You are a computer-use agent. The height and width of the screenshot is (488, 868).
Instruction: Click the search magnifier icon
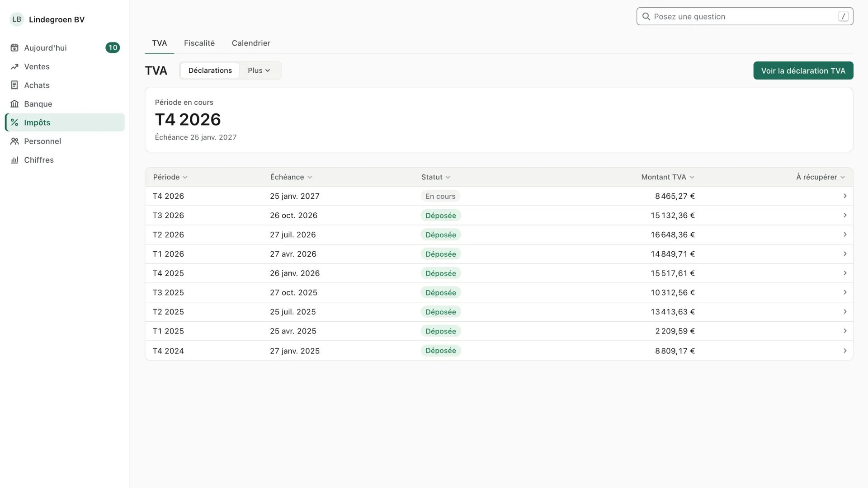coord(646,17)
